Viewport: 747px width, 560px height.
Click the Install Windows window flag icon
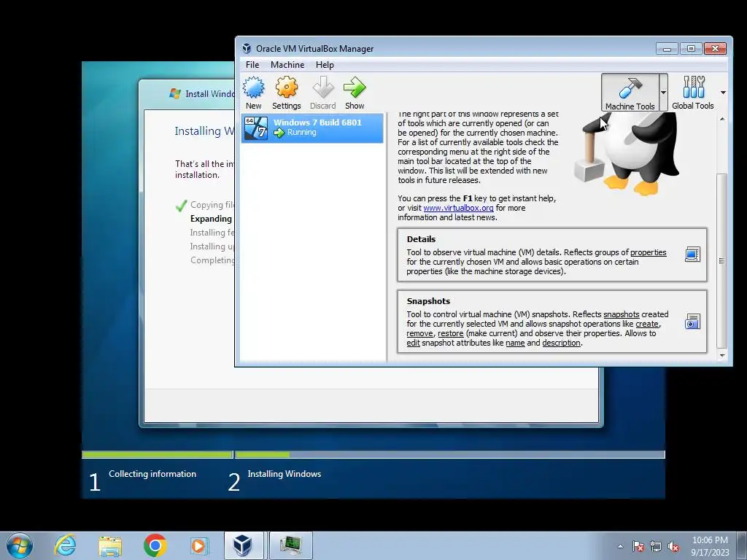click(175, 94)
